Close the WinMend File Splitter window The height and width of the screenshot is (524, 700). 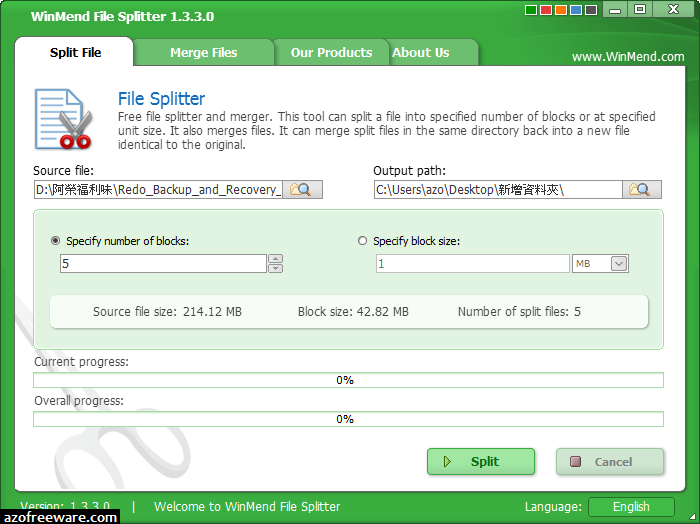673,9
